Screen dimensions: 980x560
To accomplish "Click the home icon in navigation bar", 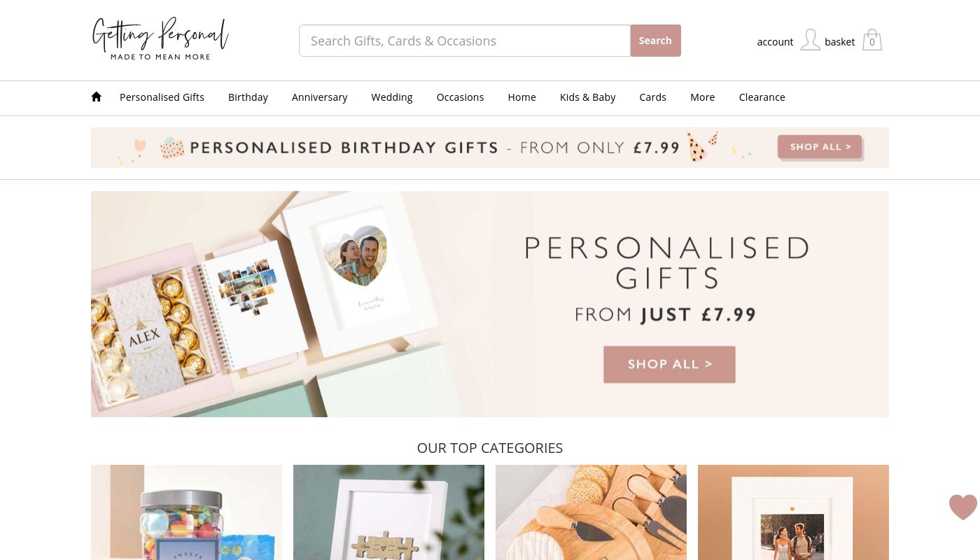I will point(97,97).
